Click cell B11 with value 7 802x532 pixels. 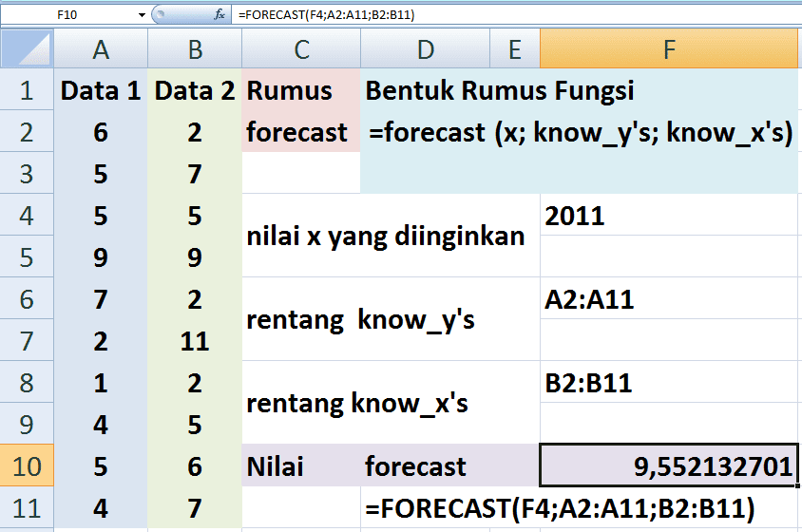[x=195, y=507]
